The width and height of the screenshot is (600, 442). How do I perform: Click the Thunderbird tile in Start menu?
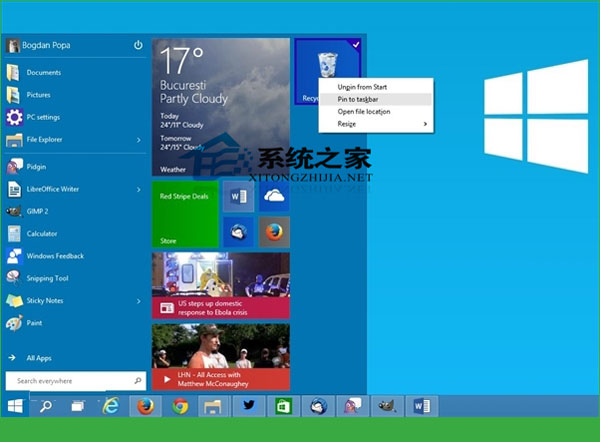(x=238, y=232)
